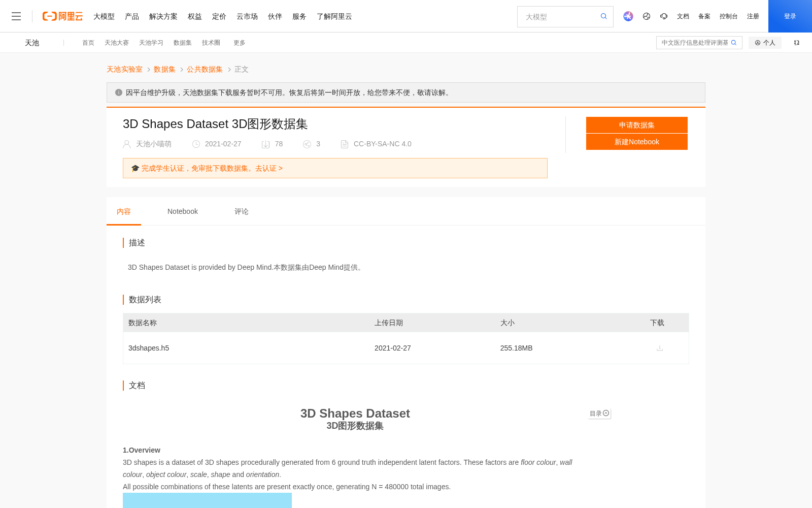Click the clock icon beside date
Viewport: 812px width, 508px height.
(196, 144)
